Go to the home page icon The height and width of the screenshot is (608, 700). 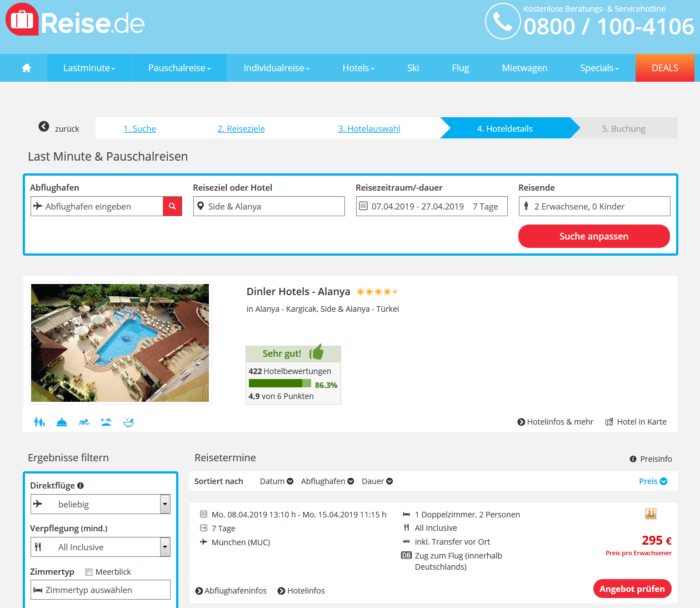pos(26,68)
